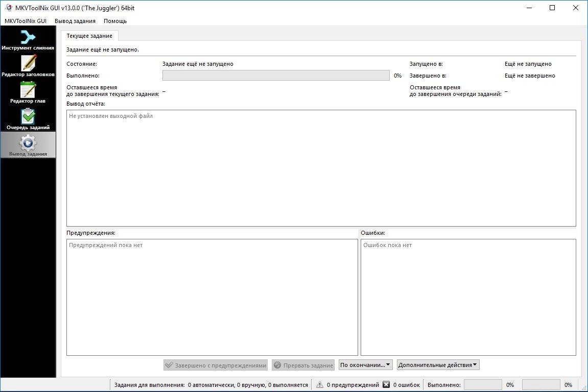Click the '0 ошибок' status text
The image size is (588, 392).
(407, 385)
